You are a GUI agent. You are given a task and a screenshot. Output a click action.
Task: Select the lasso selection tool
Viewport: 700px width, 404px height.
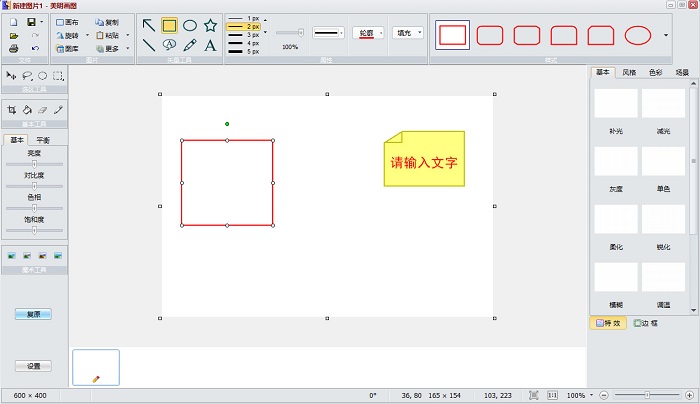pos(27,76)
